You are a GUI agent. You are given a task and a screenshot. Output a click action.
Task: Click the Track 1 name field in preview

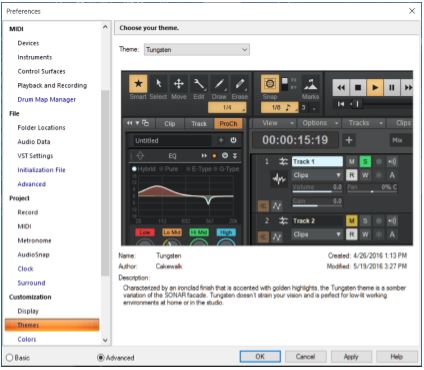pyautogui.click(x=317, y=162)
